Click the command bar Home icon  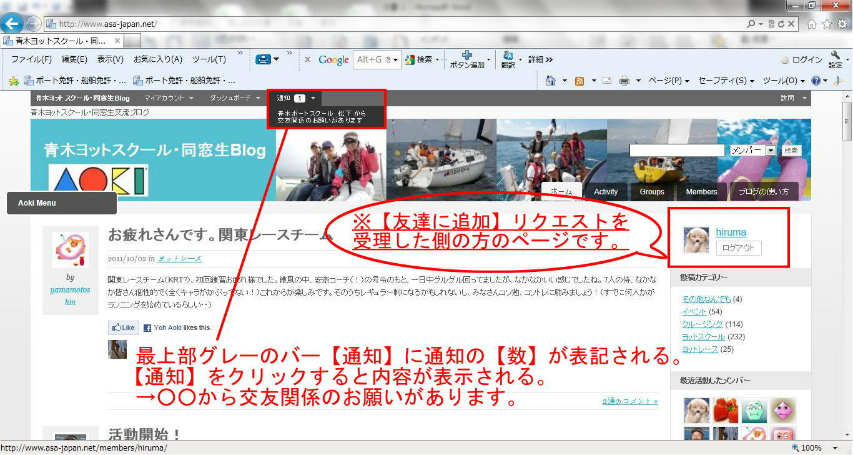551,81
